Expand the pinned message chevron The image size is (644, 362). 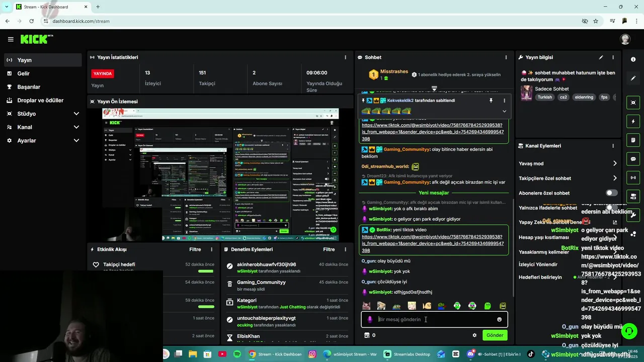click(x=504, y=111)
